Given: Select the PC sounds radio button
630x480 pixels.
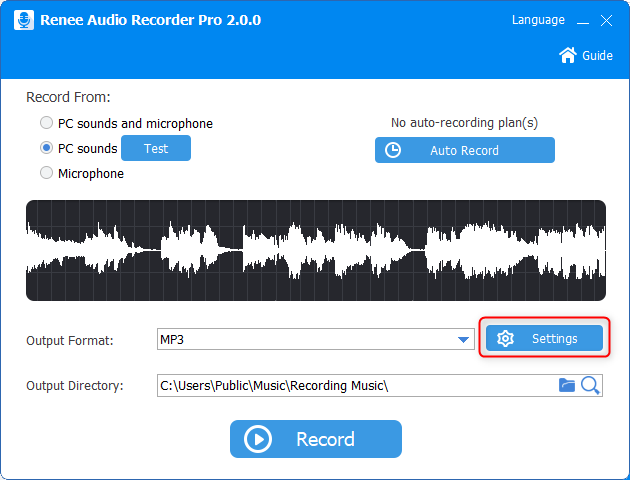Looking at the screenshot, I should 47,148.
